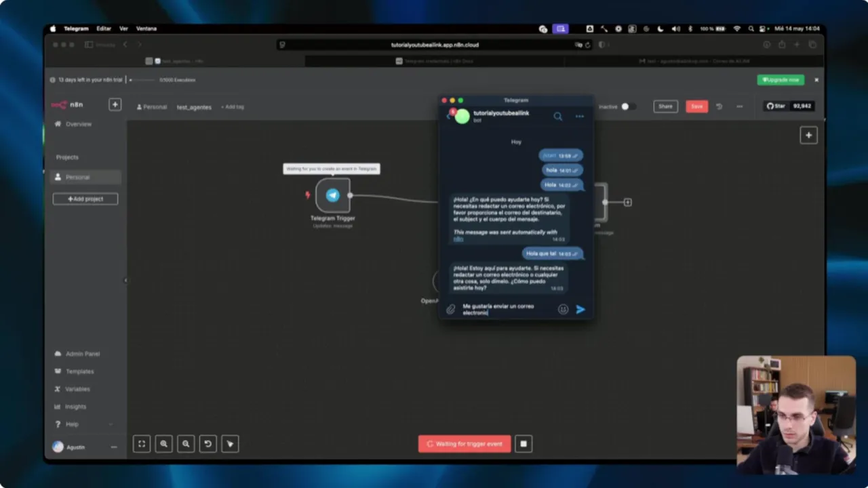This screenshot has height=488, width=868.
Task: Zoom in on the canvas
Action: tap(163, 444)
